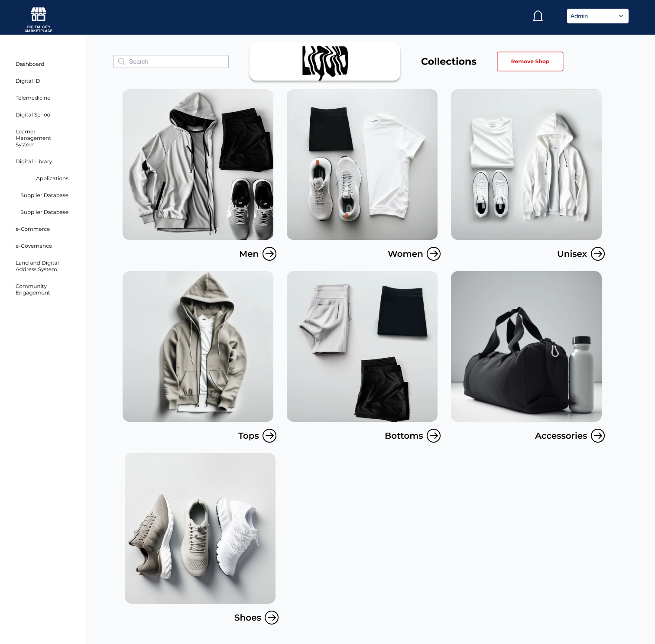Click the arrow icon next to Shoes
655x644 pixels.
pyautogui.click(x=272, y=618)
